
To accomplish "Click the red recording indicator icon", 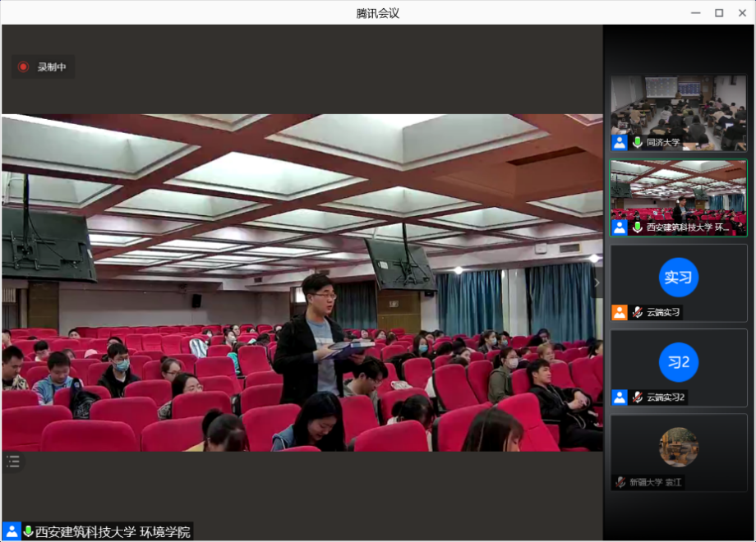I will (x=23, y=67).
